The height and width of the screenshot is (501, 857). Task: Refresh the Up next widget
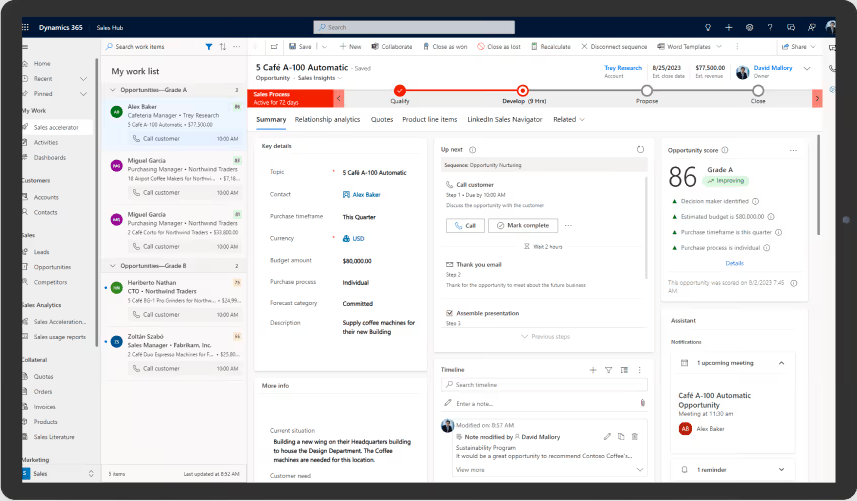tap(640, 149)
